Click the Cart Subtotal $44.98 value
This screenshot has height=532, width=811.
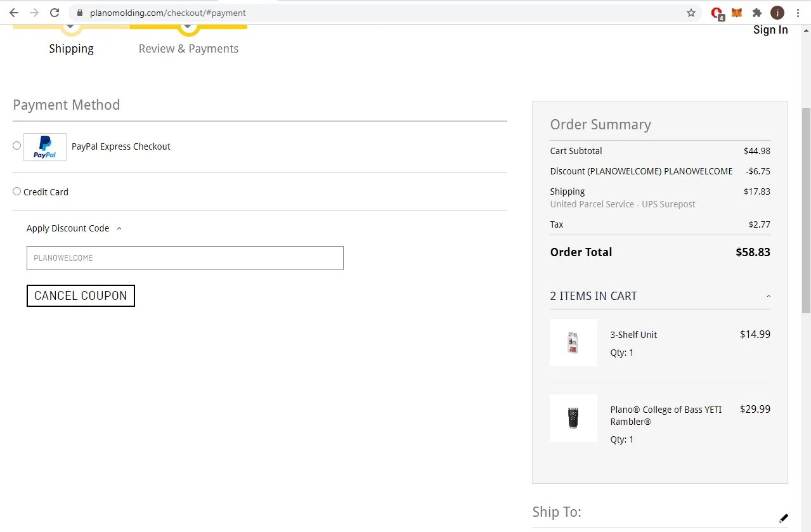757,151
